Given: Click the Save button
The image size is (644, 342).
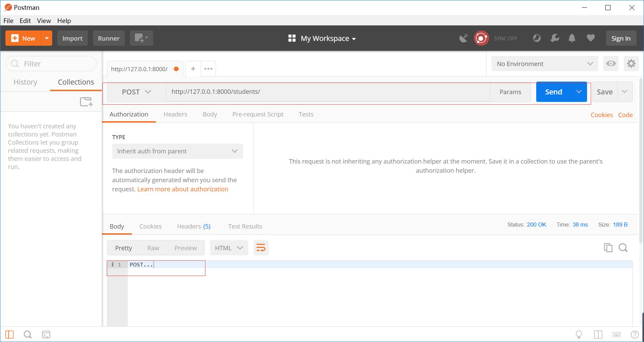Looking at the screenshot, I should [x=605, y=92].
